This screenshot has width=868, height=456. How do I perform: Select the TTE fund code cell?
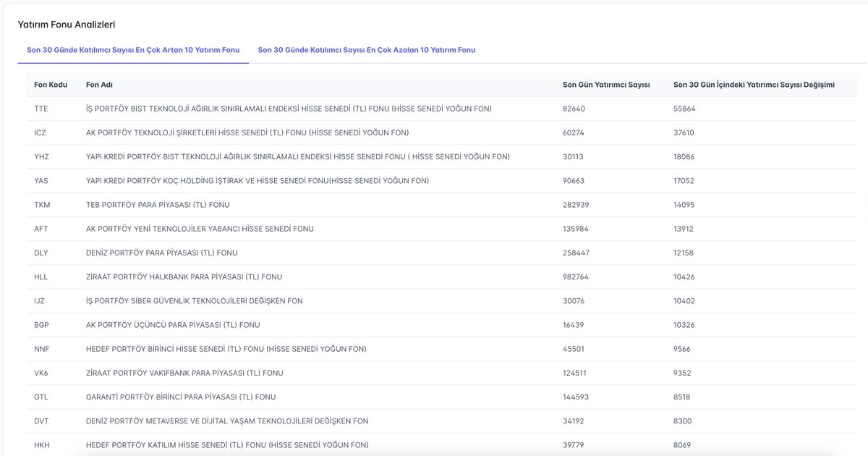pyautogui.click(x=41, y=109)
